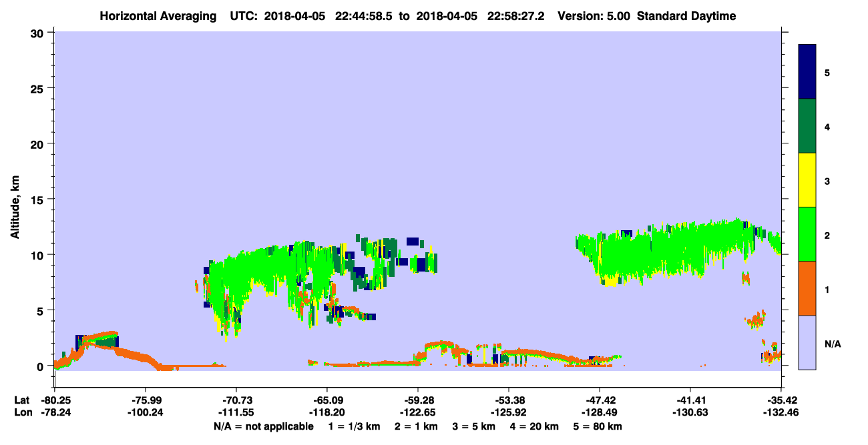Click the dark green level 4 colorbar segment
Image resolution: width=868 pixels, height=445 pixels.
point(807,126)
